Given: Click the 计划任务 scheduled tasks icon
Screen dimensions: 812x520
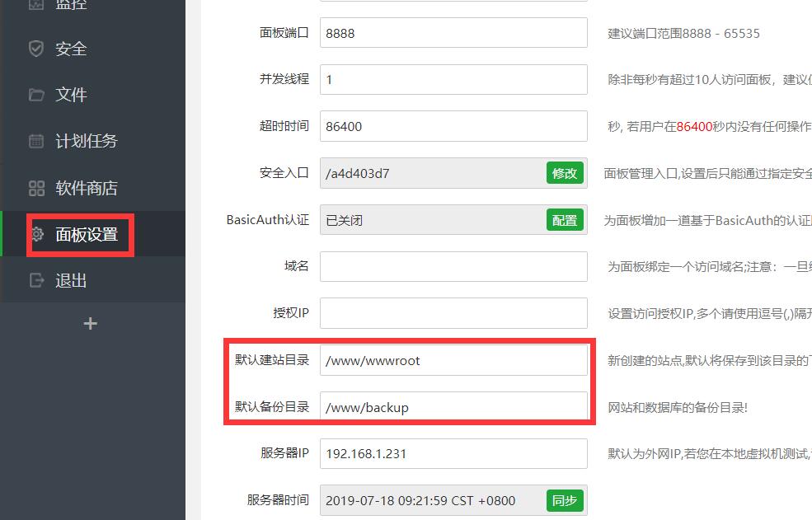Looking at the screenshot, I should 35,141.
